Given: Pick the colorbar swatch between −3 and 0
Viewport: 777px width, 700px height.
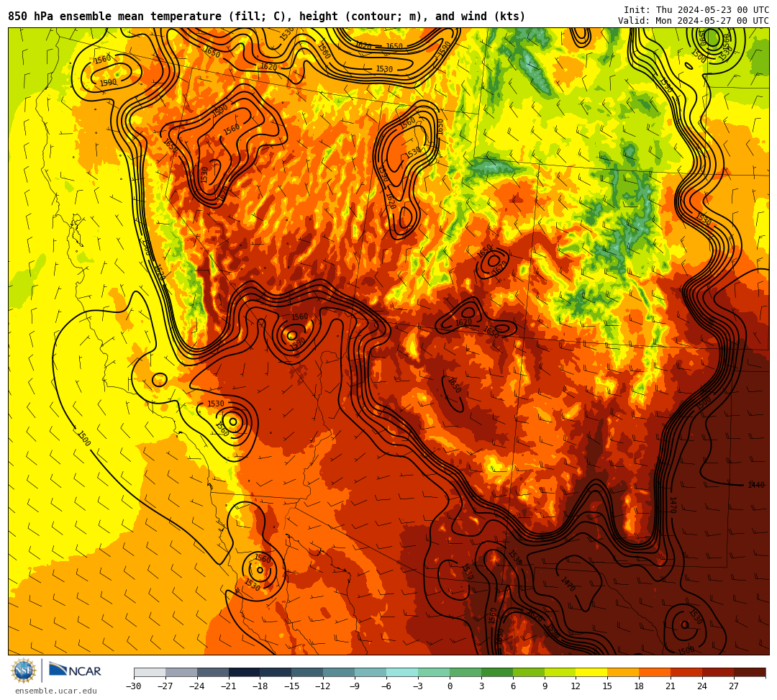Looking at the screenshot, I should point(434,672).
